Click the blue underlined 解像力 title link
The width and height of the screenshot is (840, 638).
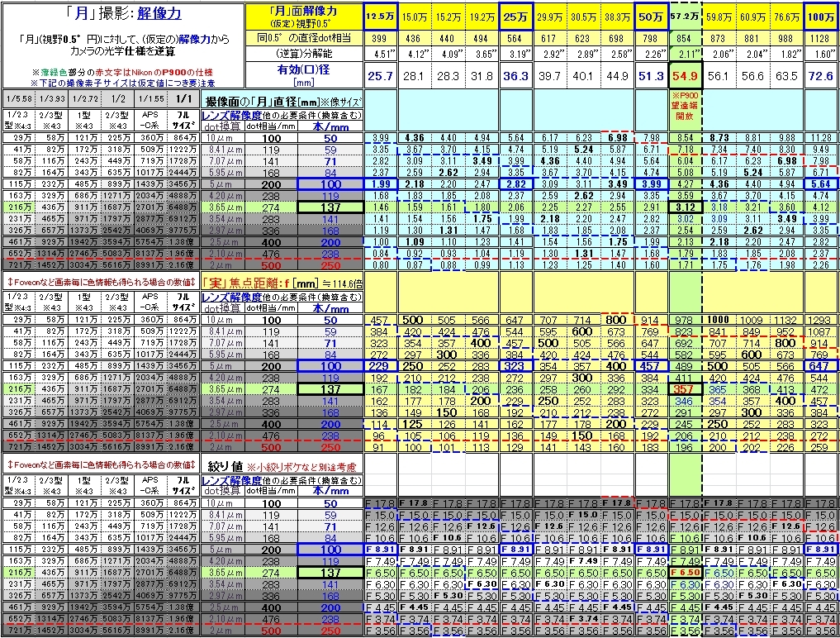click(159, 14)
